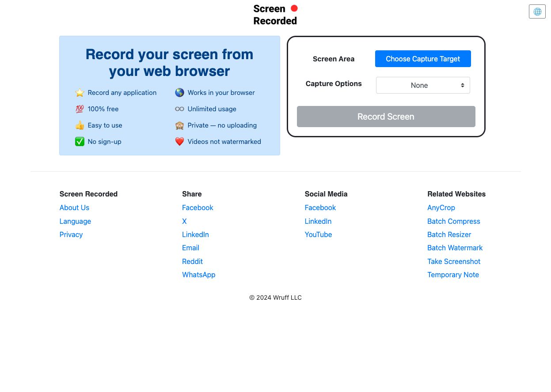Click the globe language icon top right
551x392 pixels.
point(537,11)
